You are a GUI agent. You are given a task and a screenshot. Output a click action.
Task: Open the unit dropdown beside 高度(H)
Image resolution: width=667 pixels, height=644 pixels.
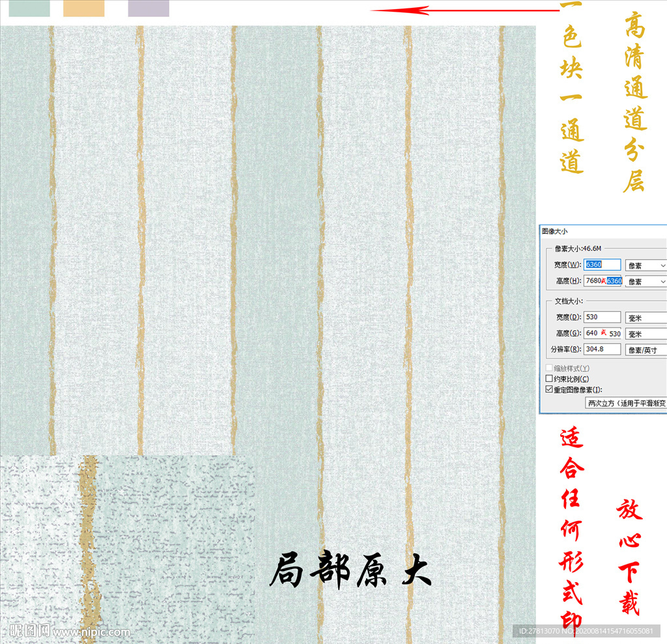point(646,281)
